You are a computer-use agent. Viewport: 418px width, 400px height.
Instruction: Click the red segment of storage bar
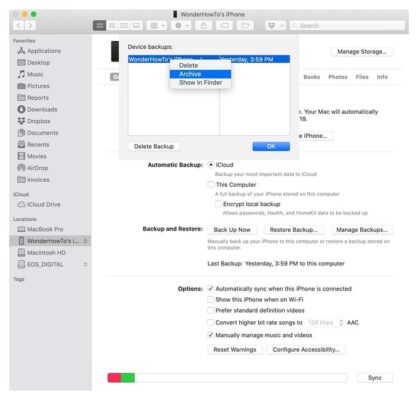114,378
